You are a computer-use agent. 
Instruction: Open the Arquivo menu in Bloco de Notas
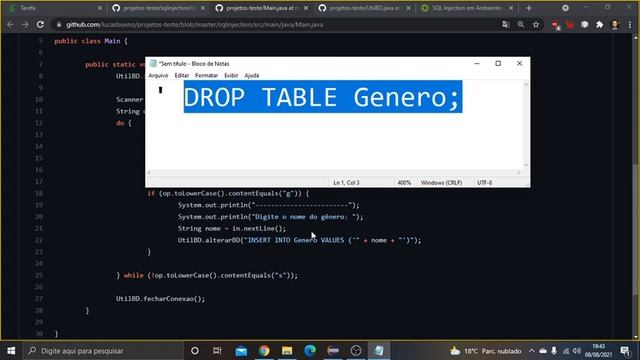[x=158, y=76]
